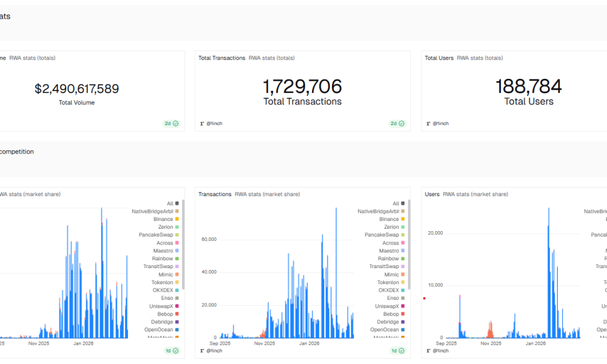Toggle Zerion series in Transactions chart legend

click(391, 227)
